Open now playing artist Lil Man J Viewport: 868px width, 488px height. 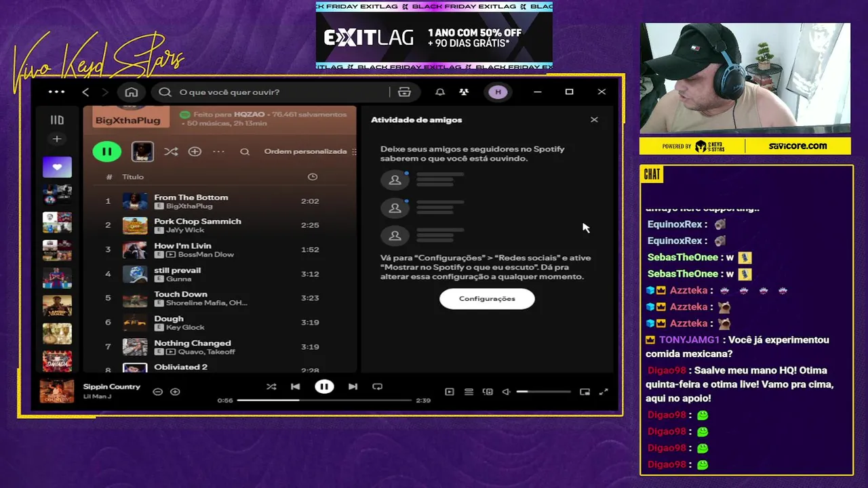tap(97, 396)
